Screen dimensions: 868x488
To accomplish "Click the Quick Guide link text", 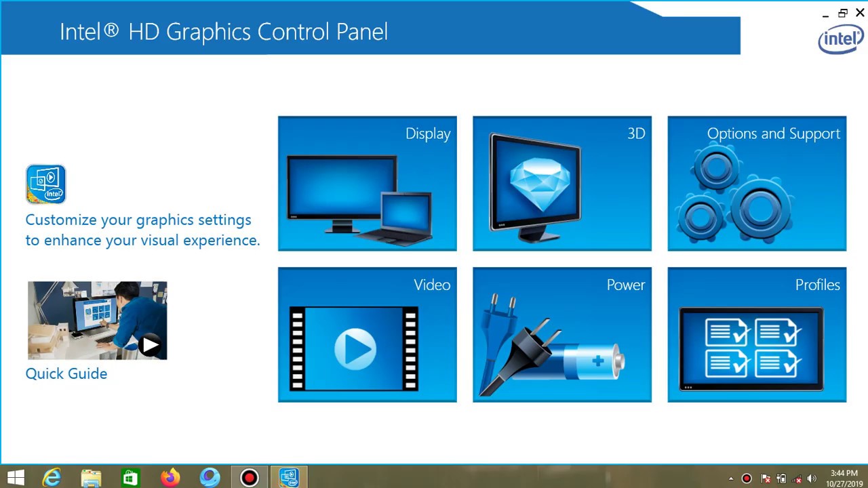I will 66,373.
